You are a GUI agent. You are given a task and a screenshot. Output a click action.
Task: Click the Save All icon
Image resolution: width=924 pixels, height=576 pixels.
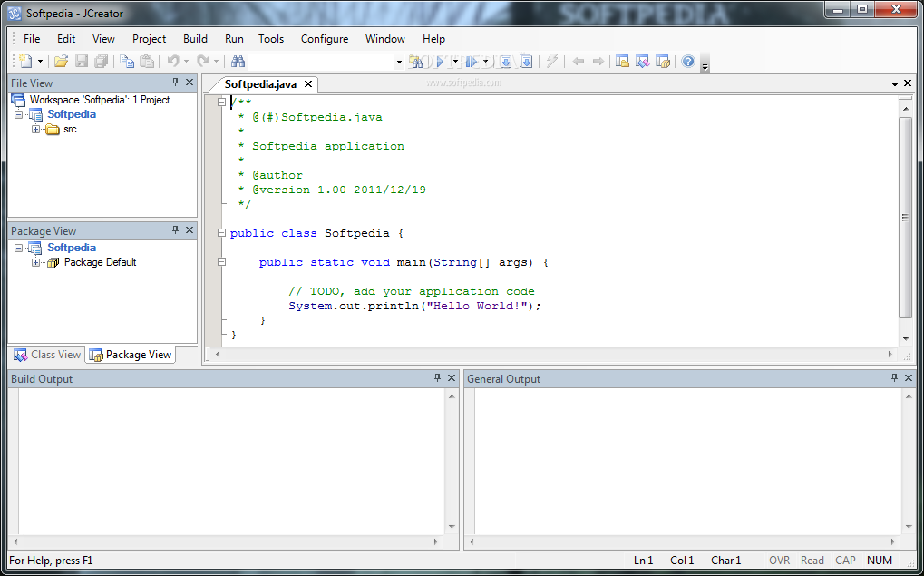tap(102, 61)
